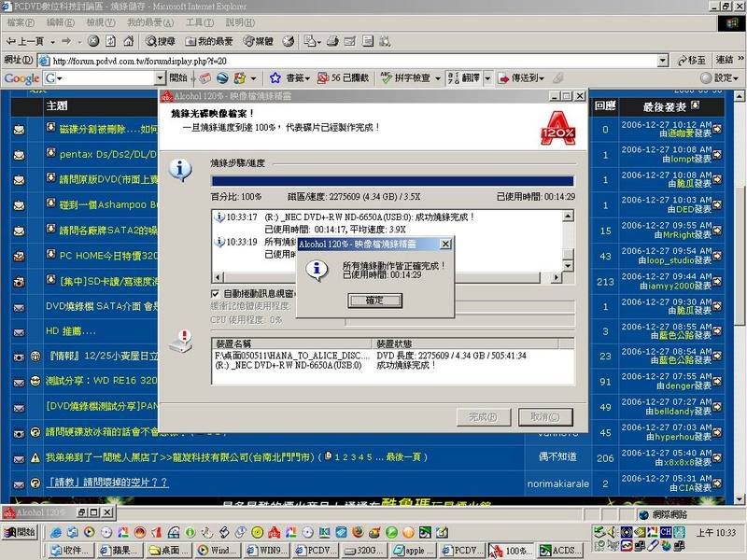The width and height of the screenshot is (747, 560).
Task: Close the burn-complete message box
Action: click(x=445, y=245)
